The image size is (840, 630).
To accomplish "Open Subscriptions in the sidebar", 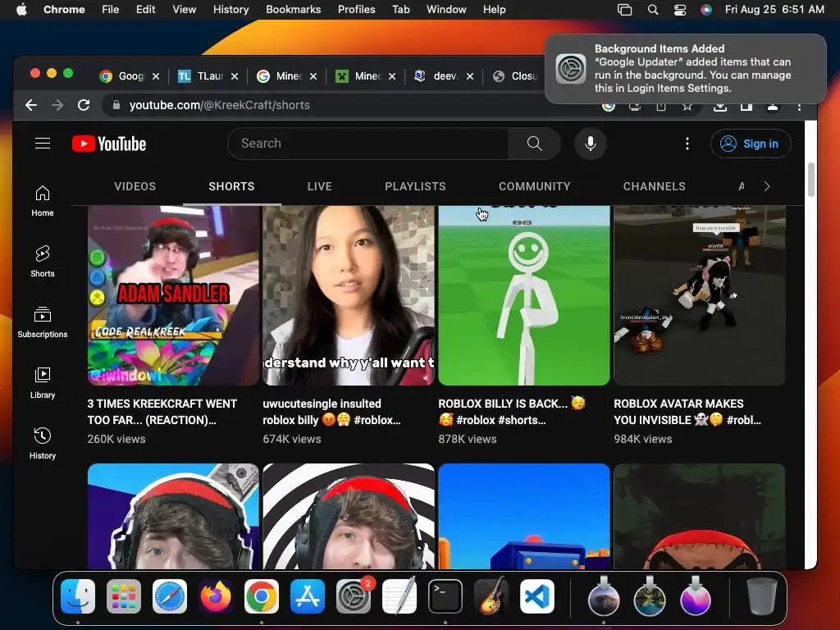I will coord(43,322).
